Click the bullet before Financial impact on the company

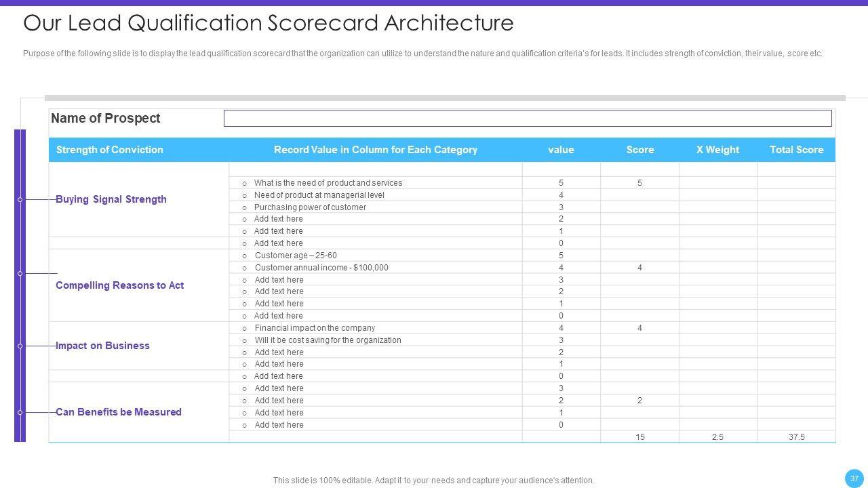(x=244, y=329)
